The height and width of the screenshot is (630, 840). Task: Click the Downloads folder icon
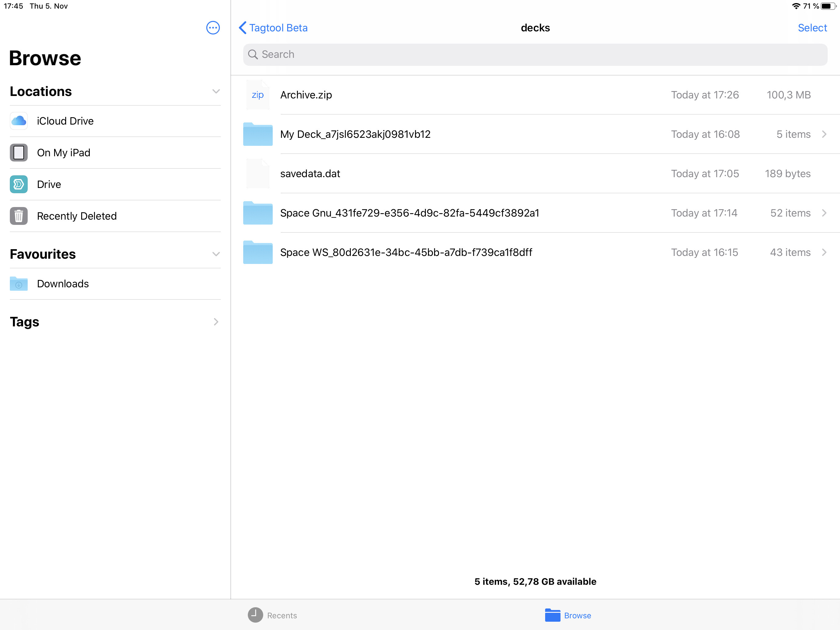point(19,284)
